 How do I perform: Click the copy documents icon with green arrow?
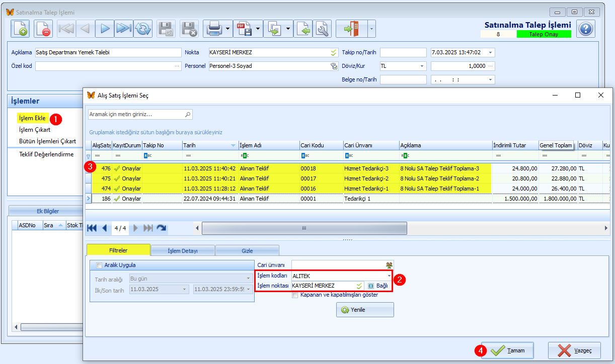[x=274, y=29]
